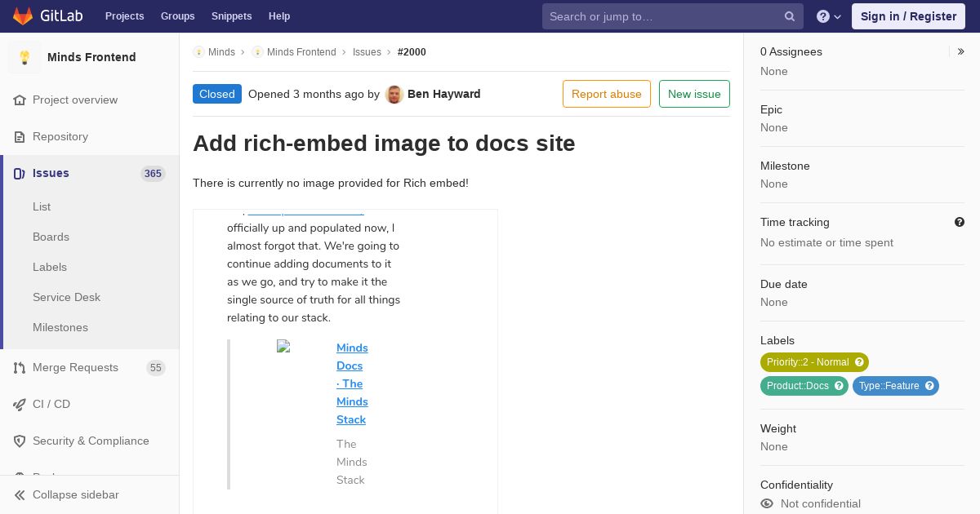The image size is (980, 514).
Task: Open the embedded screenshot image
Action: pos(345,361)
